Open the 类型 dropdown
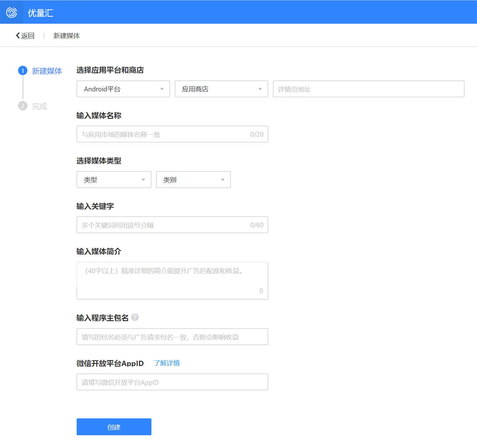The image size is (477, 448). tap(114, 180)
